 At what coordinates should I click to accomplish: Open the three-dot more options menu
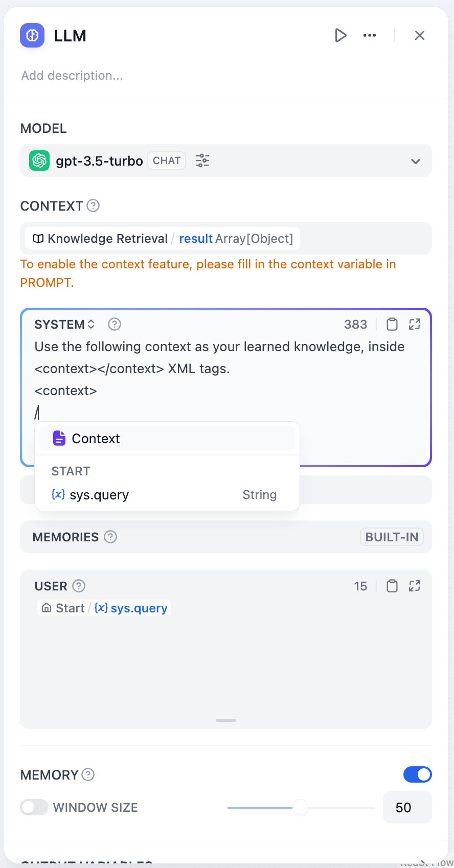tap(370, 35)
